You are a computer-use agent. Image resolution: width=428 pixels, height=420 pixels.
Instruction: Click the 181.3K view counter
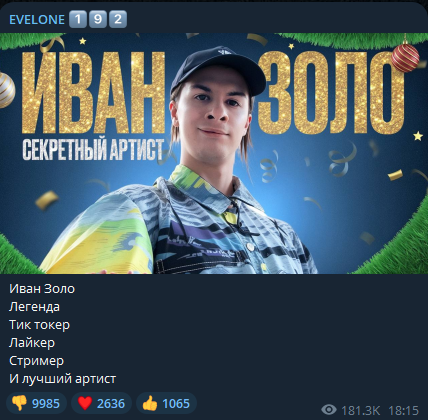click(361, 410)
